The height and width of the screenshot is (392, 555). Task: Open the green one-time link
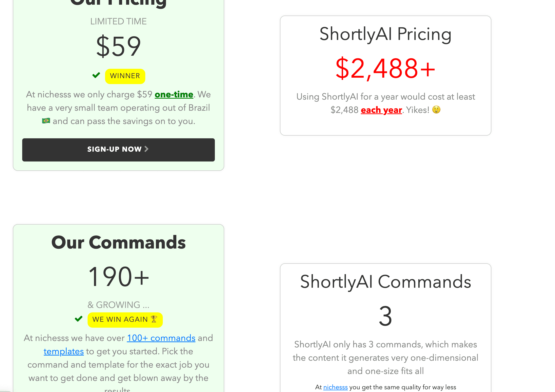pos(174,94)
